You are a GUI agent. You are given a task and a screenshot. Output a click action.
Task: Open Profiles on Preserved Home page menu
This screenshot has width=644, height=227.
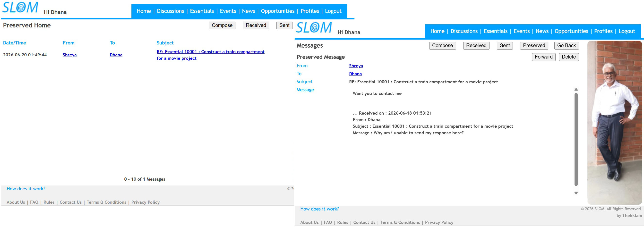coord(310,11)
